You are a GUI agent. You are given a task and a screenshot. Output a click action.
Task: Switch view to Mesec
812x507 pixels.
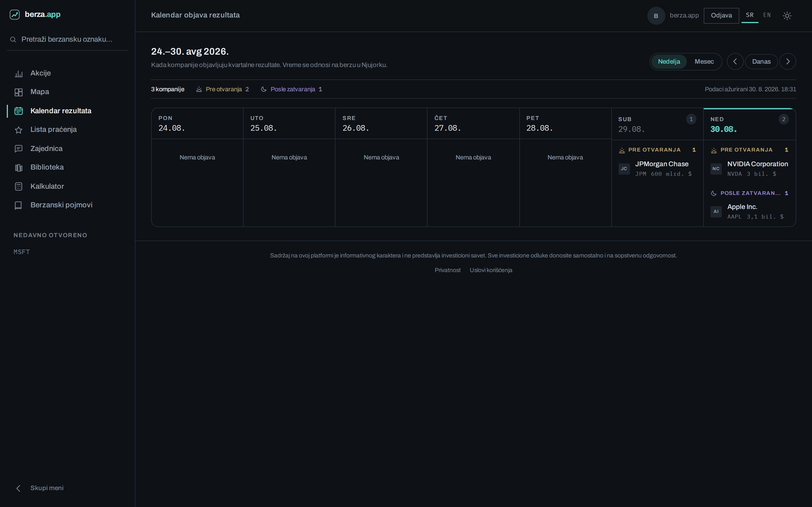(704, 61)
